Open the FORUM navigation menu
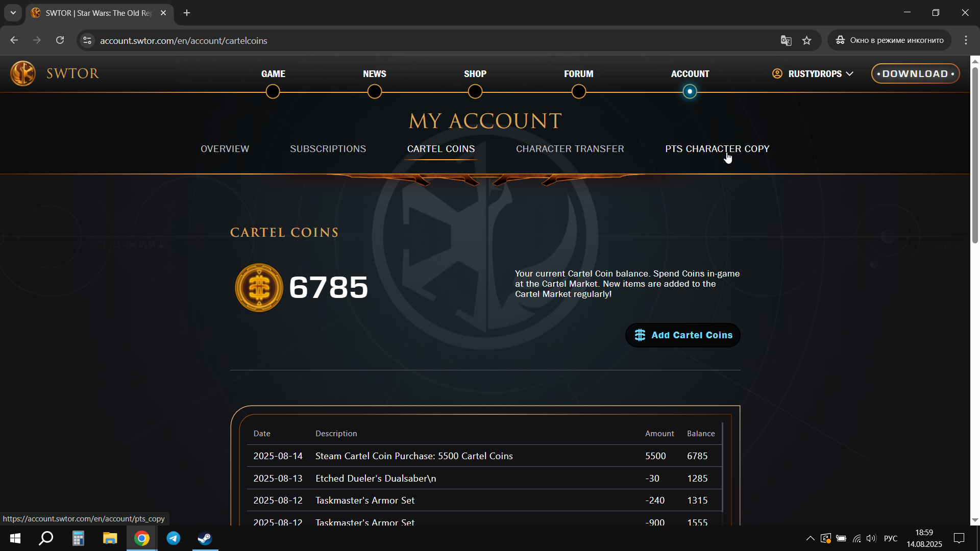980x551 pixels. pos(579,73)
